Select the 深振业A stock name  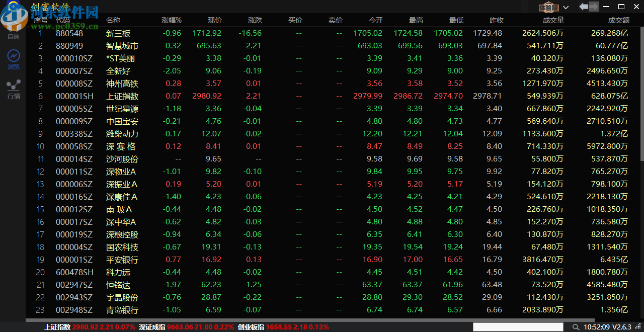pyautogui.click(x=121, y=184)
